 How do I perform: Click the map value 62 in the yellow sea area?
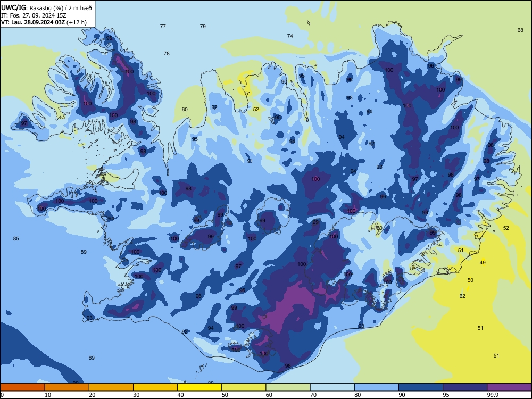462,296
